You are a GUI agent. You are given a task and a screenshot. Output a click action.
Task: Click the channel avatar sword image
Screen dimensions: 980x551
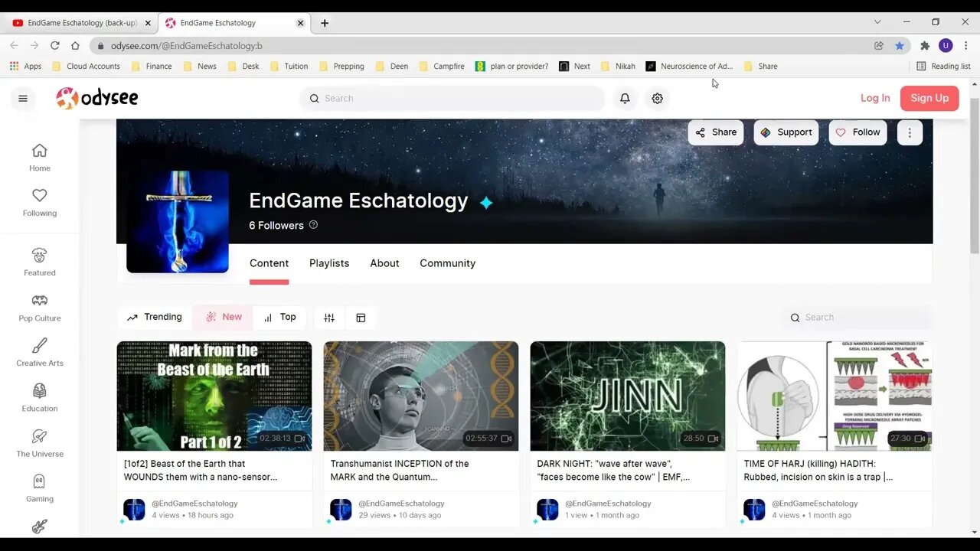tap(178, 221)
